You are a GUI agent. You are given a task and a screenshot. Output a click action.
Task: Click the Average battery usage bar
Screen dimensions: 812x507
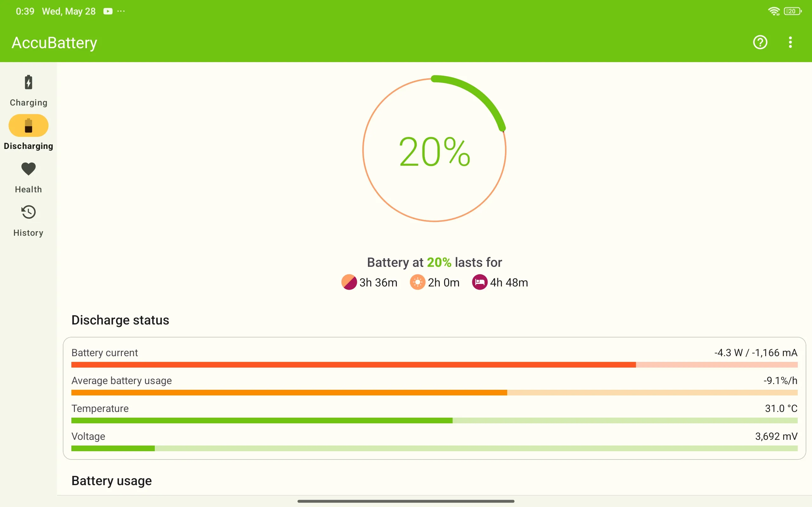click(434, 393)
